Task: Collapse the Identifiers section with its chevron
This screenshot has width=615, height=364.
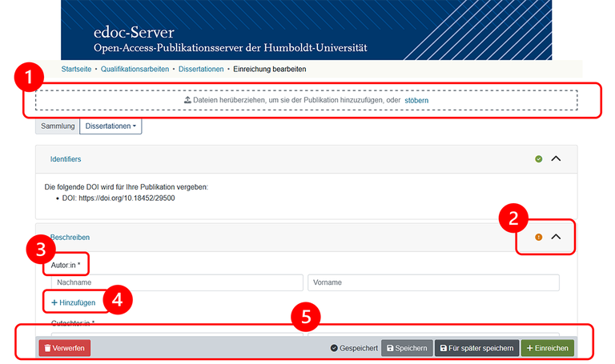Action: [x=557, y=159]
